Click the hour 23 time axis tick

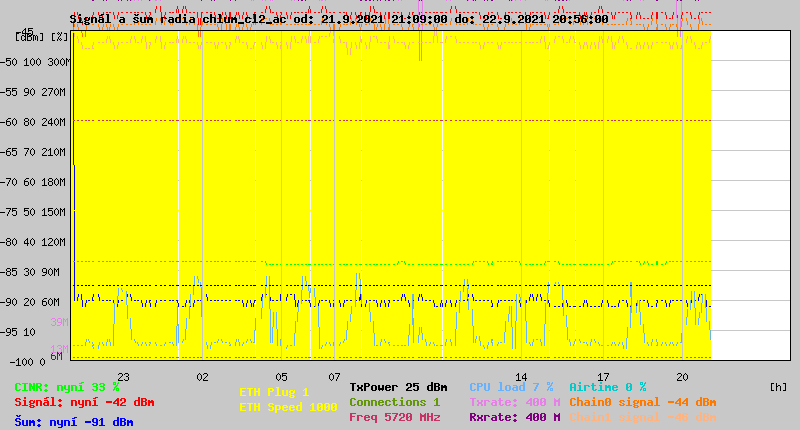[123, 377]
